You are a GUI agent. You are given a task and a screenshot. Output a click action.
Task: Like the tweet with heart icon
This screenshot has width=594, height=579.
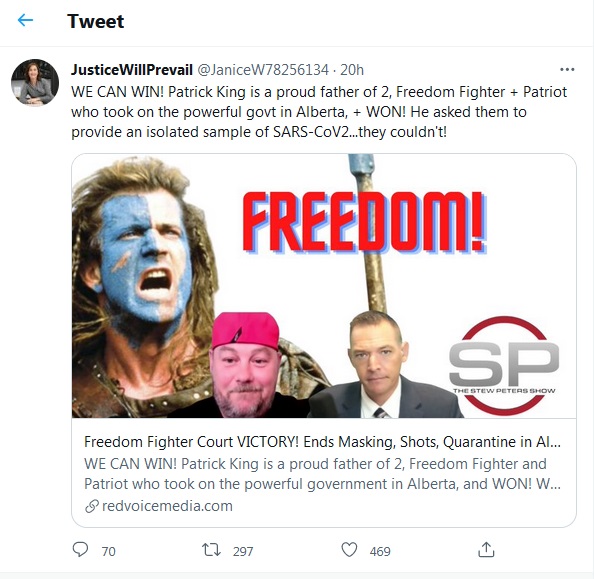point(349,550)
